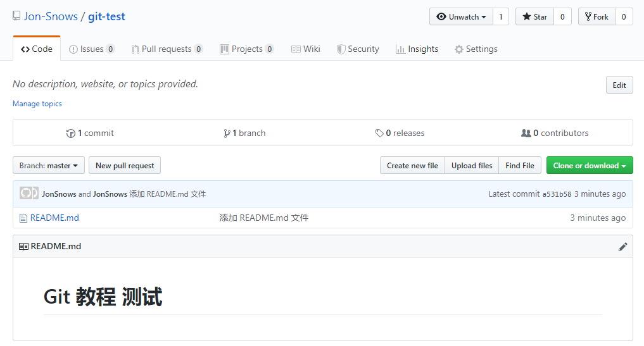This screenshot has height=346, width=644.
Task: Click the pencil icon to edit README.md
Action: point(622,247)
